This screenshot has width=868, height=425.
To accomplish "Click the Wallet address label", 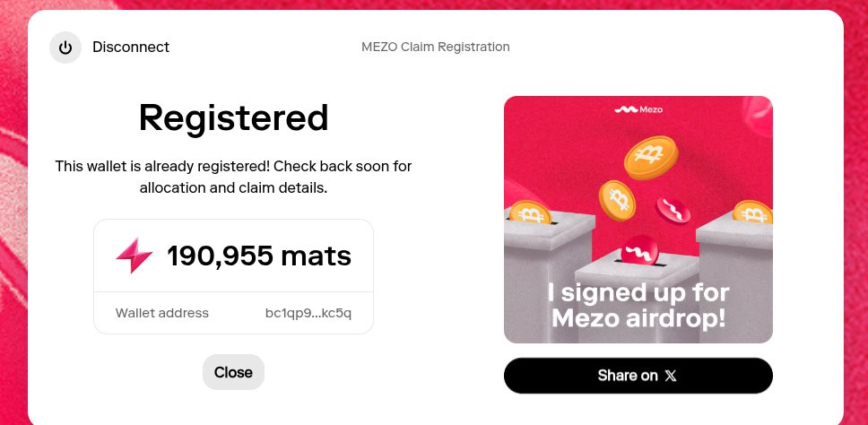I will [x=162, y=313].
